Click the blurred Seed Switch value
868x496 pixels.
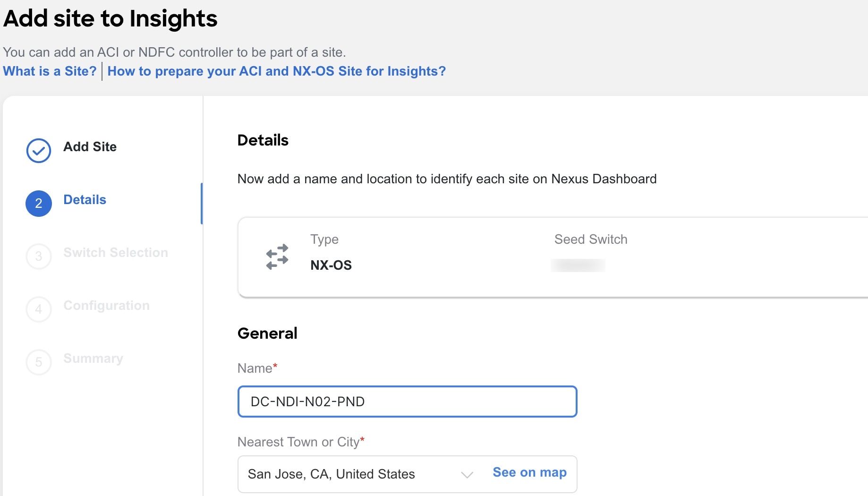(578, 265)
